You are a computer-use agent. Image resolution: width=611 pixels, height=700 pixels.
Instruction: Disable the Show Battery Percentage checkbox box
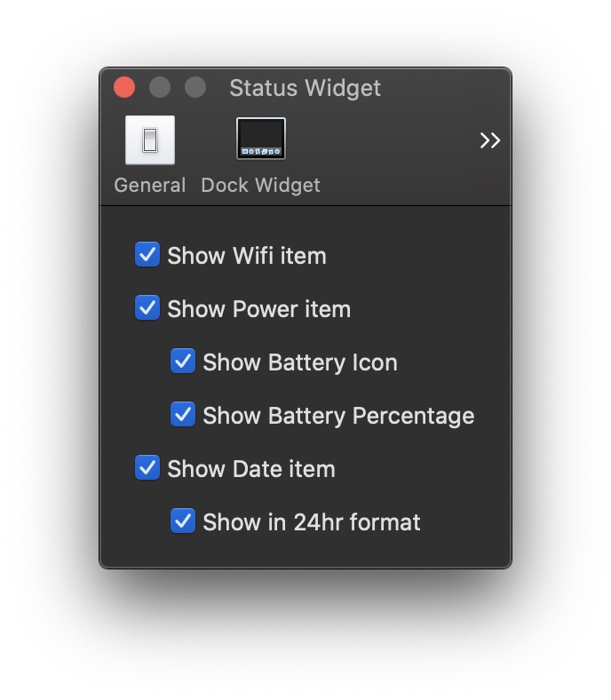(183, 415)
